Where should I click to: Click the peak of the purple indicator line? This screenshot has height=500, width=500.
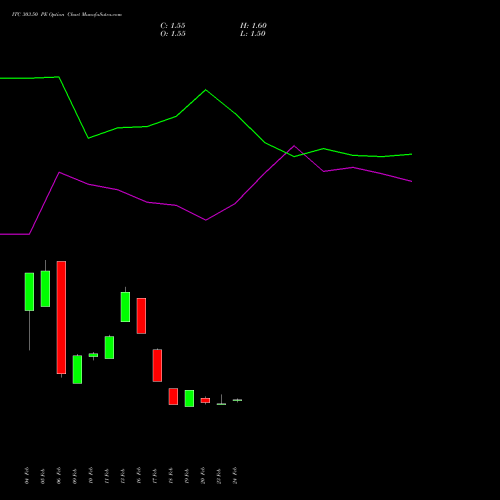click(x=294, y=146)
